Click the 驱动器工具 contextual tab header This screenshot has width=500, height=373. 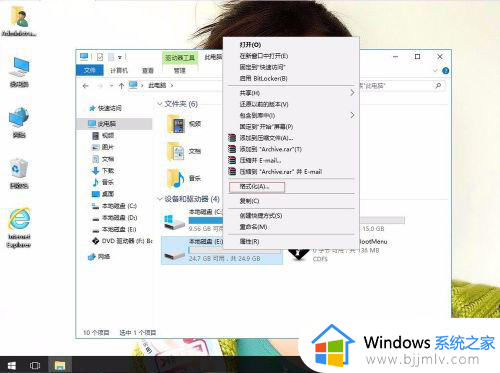click(x=180, y=58)
